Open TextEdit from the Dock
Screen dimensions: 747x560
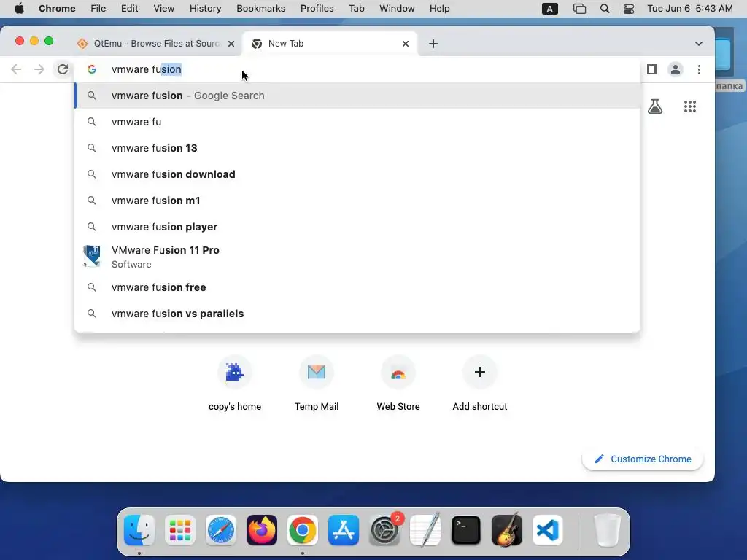coord(425,531)
